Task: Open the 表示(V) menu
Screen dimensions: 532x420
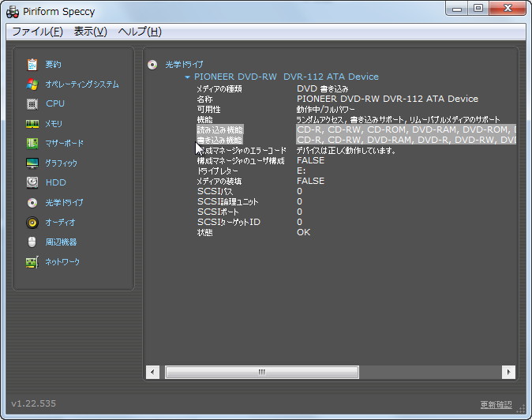Action: [x=90, y=32]
